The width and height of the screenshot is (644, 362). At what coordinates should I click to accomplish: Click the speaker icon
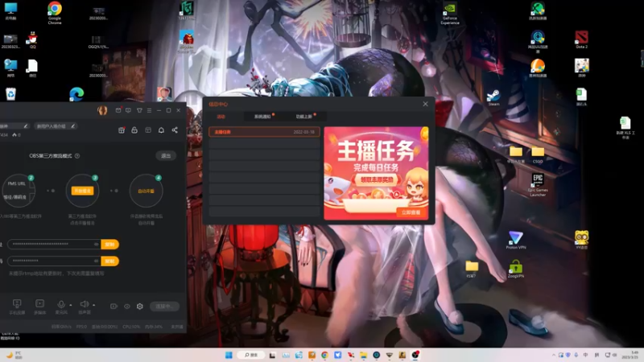[x=84, y=304]
